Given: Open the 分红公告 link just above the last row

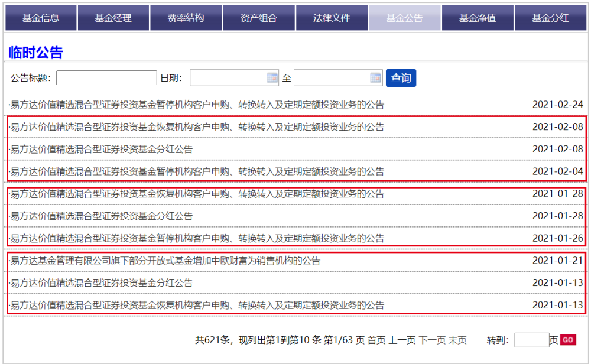Looking at the screenshot, I should click(102, 282).
